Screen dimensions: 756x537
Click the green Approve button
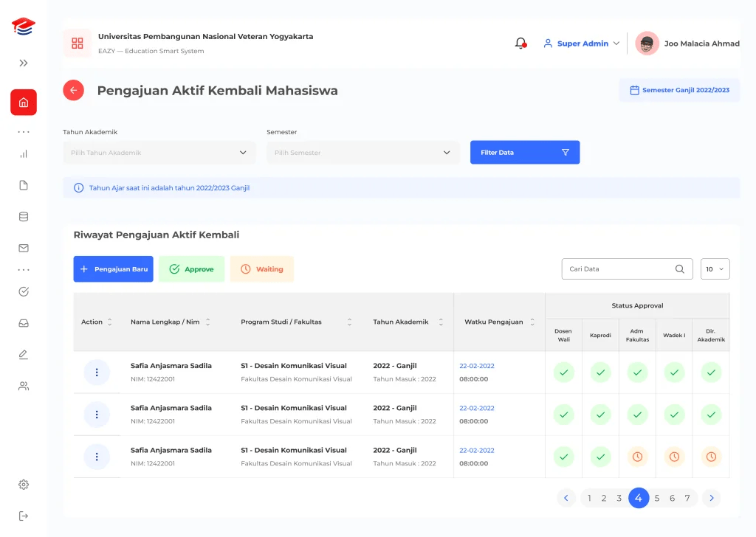coord(191,268)
